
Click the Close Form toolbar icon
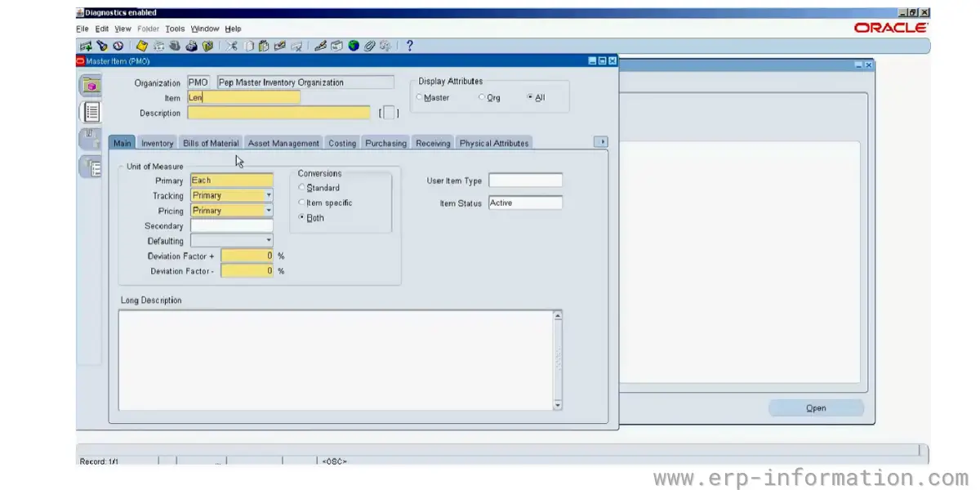click(207, 46)
